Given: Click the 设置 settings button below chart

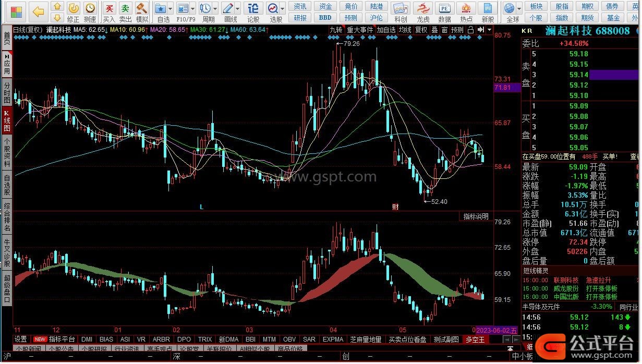Looking at the screenshot, I should pyautogui.click(x=21, y=339).
